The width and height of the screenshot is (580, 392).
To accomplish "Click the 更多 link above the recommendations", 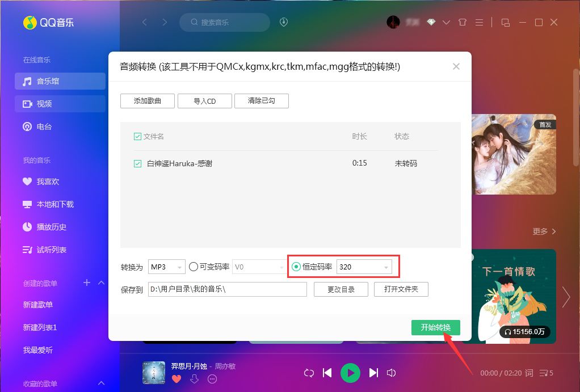I will coord(540,231).
